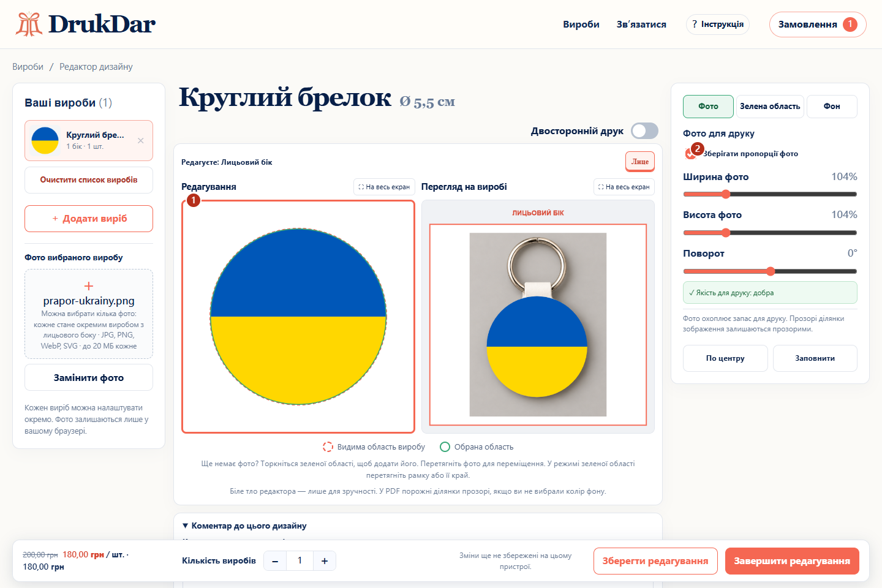Click the DrukDar logo

click(x=85, y=24)
